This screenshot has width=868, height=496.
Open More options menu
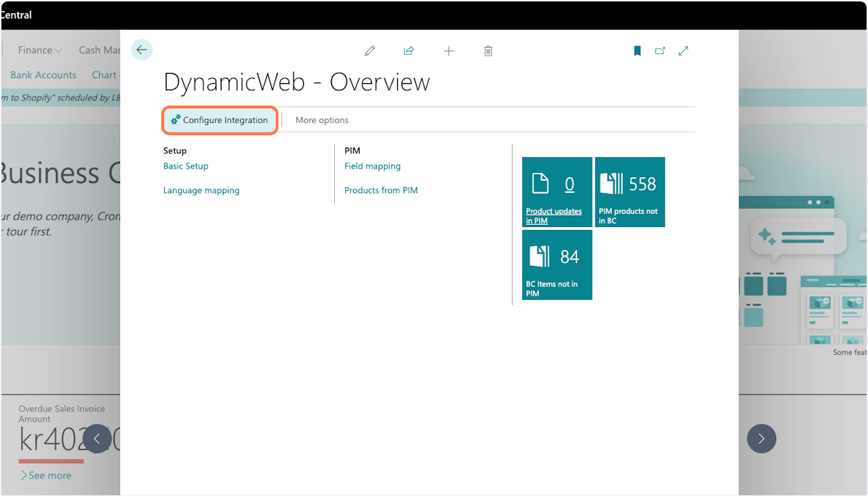[x=322, y=120]
